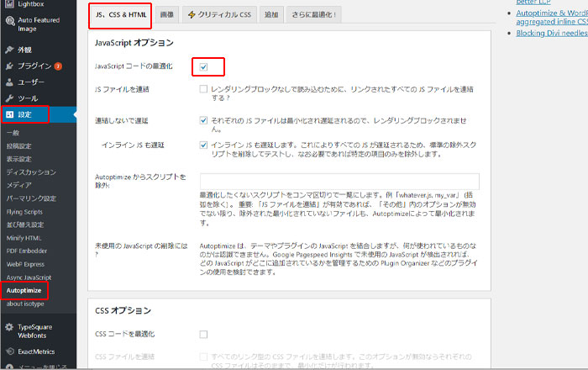
Task: Click the 外観 paintbrush icon
Action: click(x=9, y=50)
